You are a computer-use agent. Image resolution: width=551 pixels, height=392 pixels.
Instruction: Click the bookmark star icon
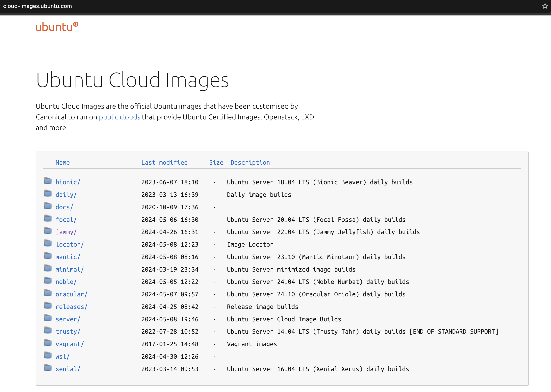pos(545,6)
